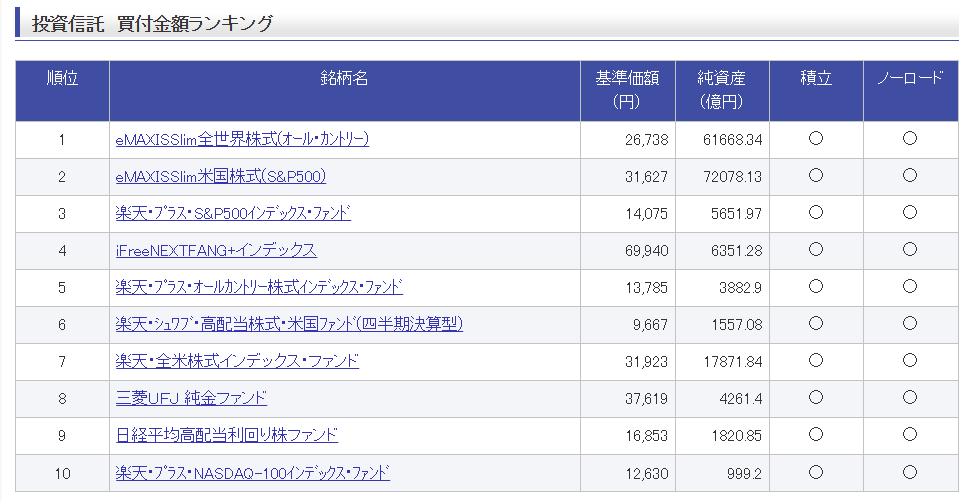This screenshot has width=965, height=501.
Task: Select net assets value 72078.13
Action: coord(732,177)
